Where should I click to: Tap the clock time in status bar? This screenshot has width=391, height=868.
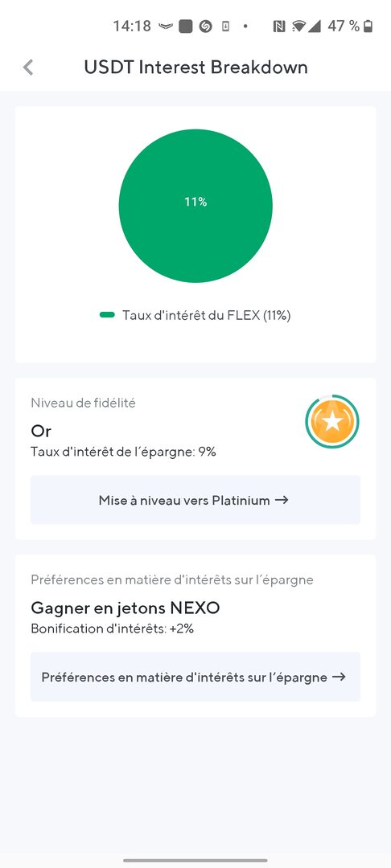click(132, 26)
